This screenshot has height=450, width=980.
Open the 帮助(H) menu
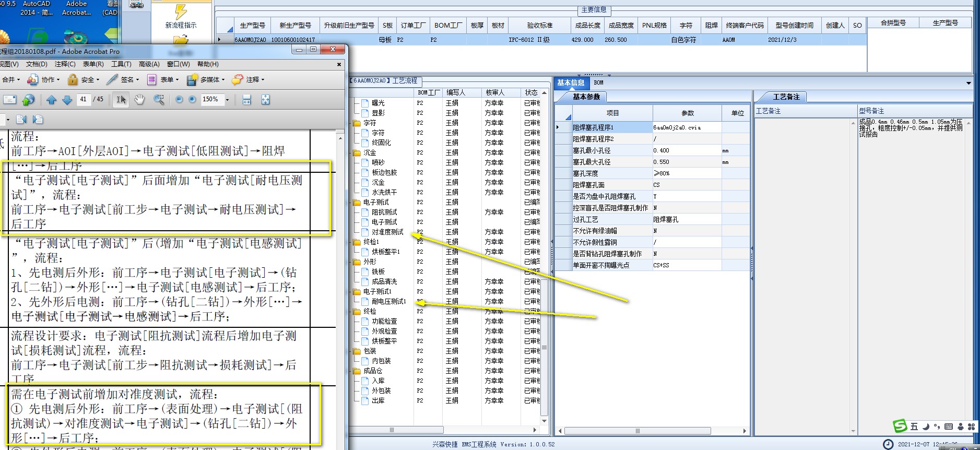pos(208,64)
